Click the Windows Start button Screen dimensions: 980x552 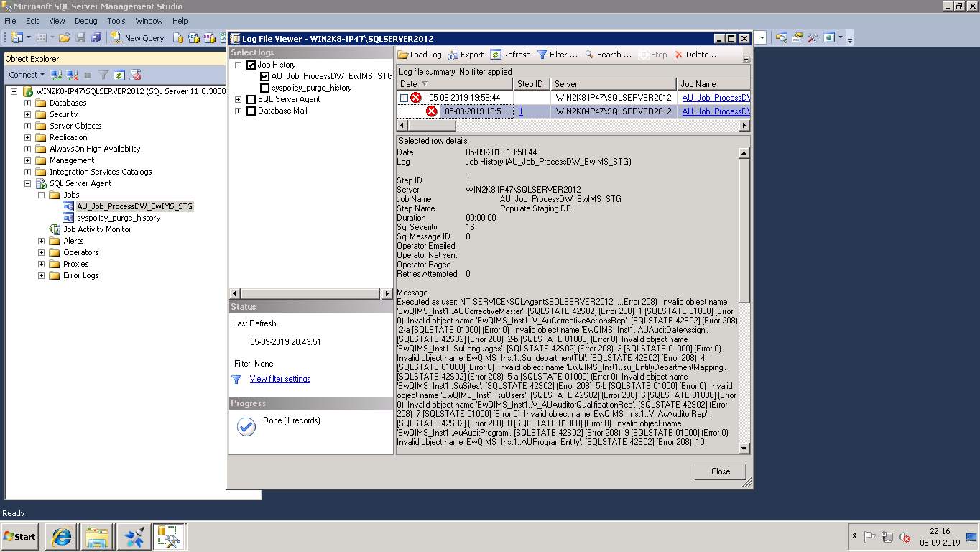(20, 537)
